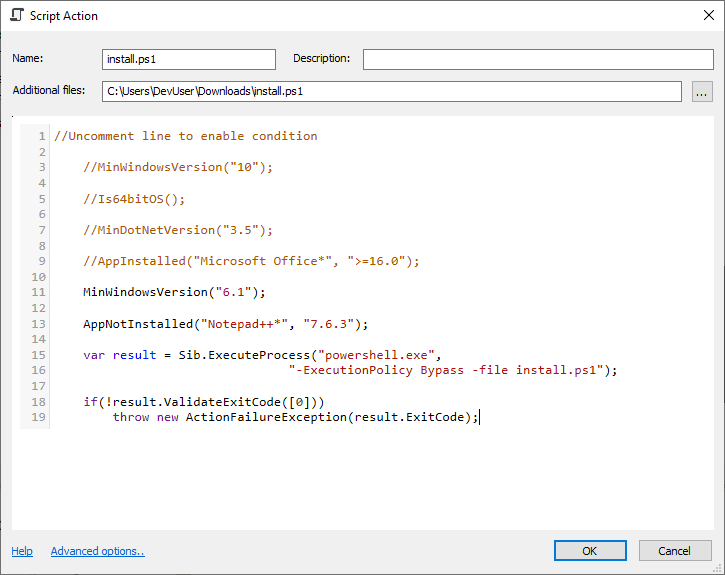The image size is (725, 575).
Task: Click line number 15 in gutter
Action: pos(38,355)
